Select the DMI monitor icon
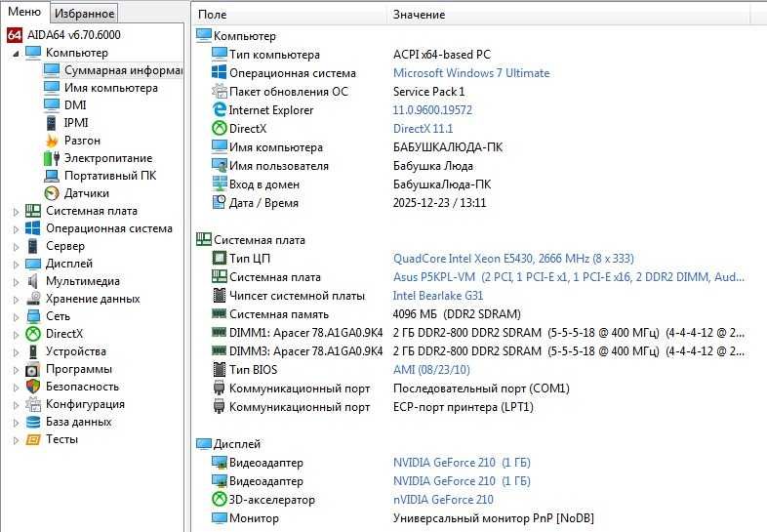 coord(52,105)
